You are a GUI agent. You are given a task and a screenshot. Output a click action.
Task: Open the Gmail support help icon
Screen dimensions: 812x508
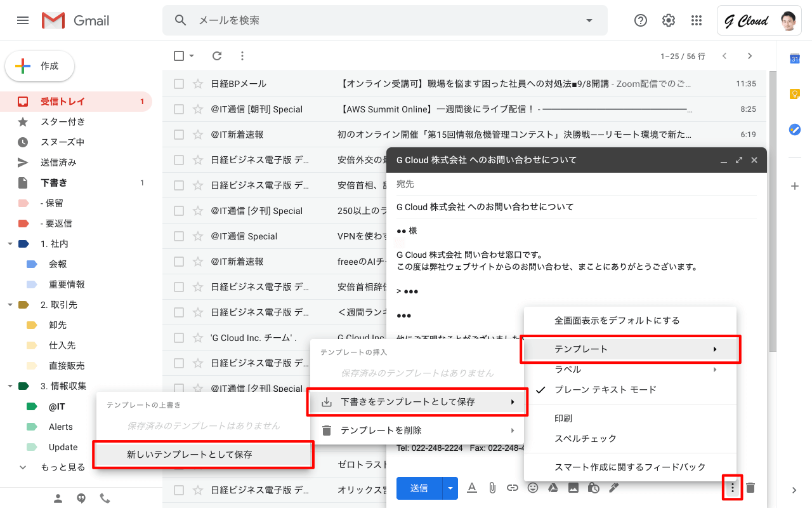[x=641, y=20]
